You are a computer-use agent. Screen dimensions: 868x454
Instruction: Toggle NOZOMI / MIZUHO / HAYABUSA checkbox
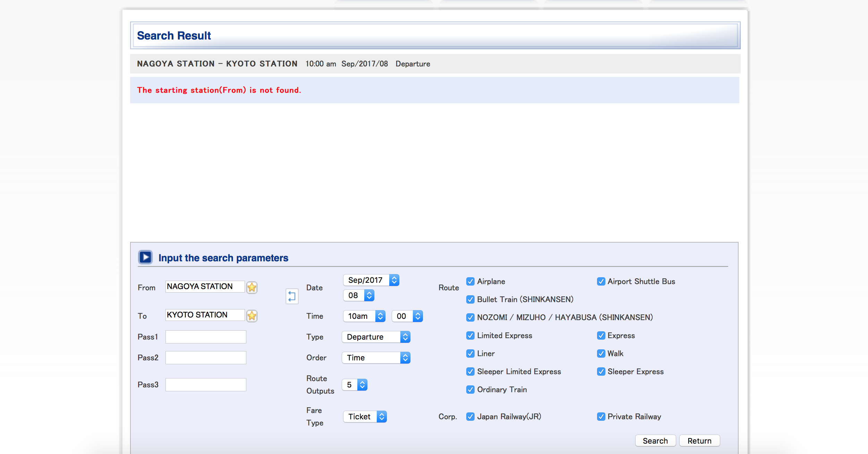470,317
